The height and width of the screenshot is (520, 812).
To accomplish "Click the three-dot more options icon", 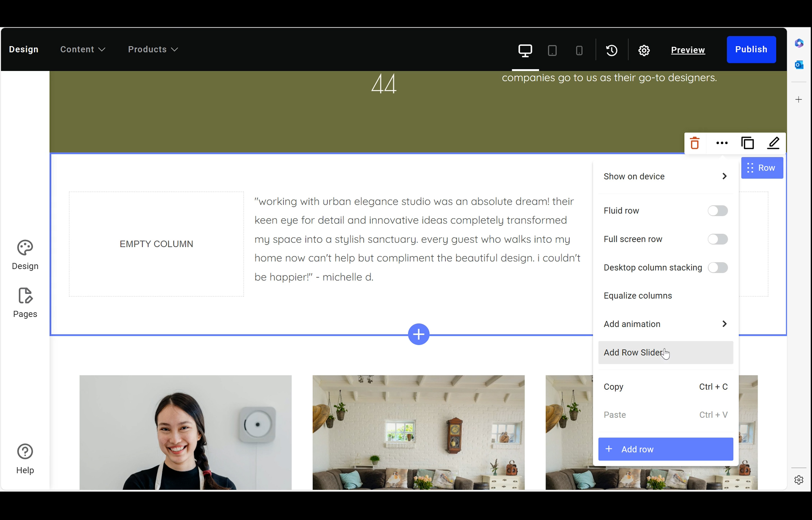I will click(722, 143).
